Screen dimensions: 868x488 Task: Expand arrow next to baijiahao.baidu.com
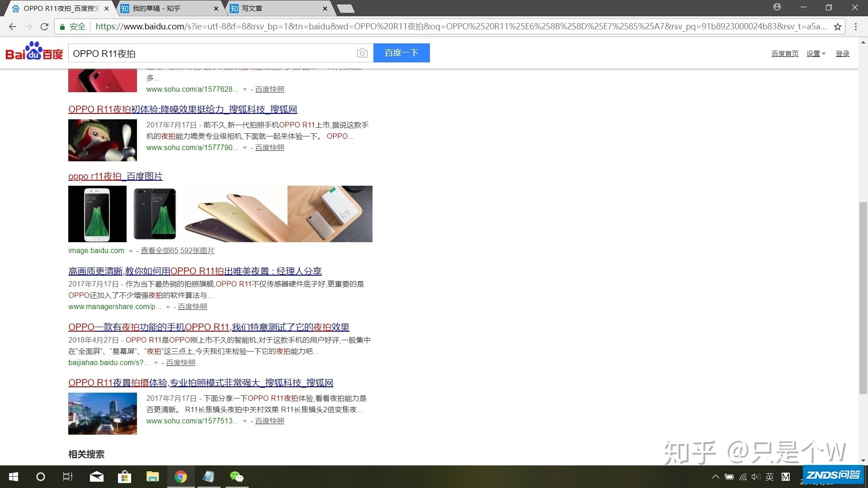pos(156,363)
